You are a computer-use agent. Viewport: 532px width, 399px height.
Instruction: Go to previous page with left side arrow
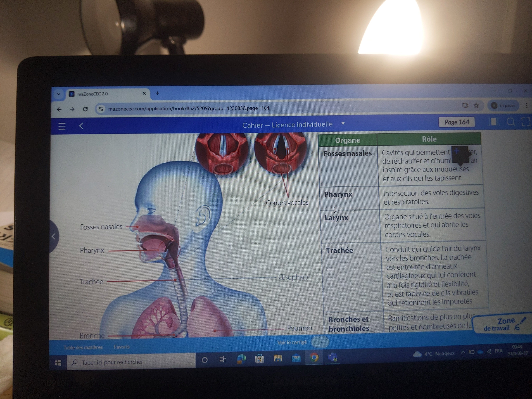[x=53, y=236]
